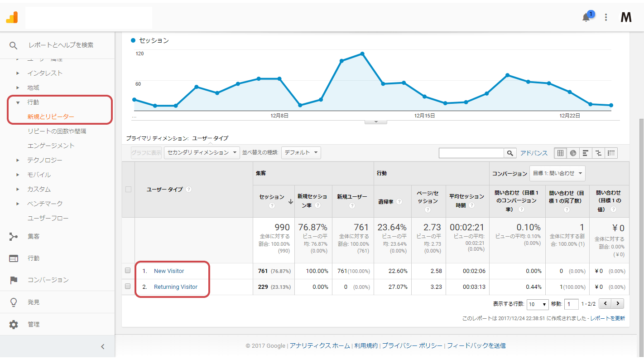644x360 pixels.
Task: Open the New Visitor link
Action: (169, 271)
